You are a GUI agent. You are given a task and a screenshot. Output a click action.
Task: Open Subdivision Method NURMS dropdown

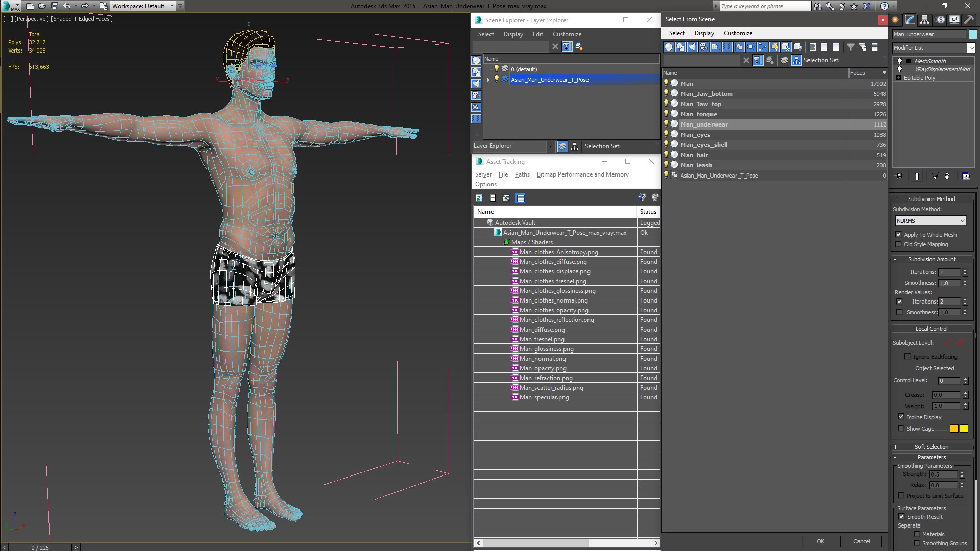pos(931,221)
